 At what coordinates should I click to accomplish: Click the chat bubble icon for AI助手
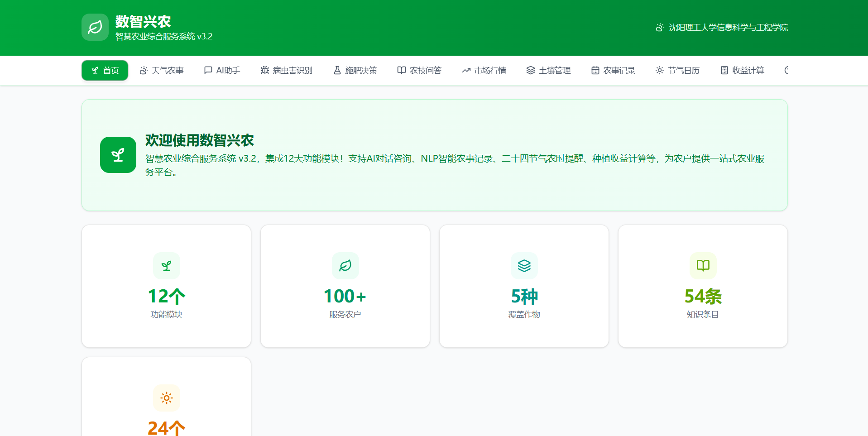208,70
